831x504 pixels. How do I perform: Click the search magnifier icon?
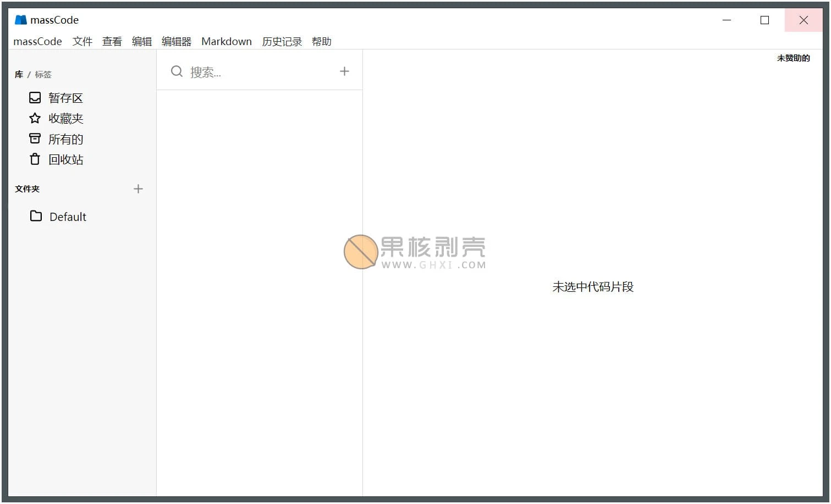(x=176, y=71)
